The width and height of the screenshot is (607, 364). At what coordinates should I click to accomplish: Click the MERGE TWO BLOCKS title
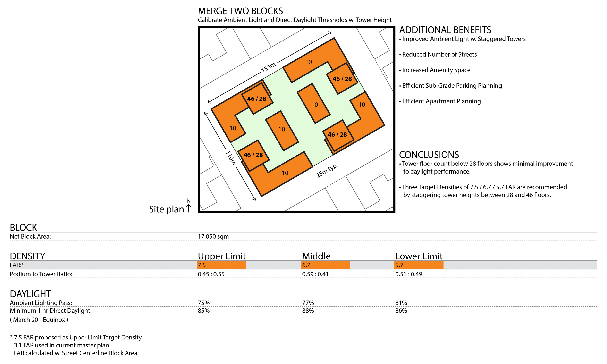click(x=240, y=11)
